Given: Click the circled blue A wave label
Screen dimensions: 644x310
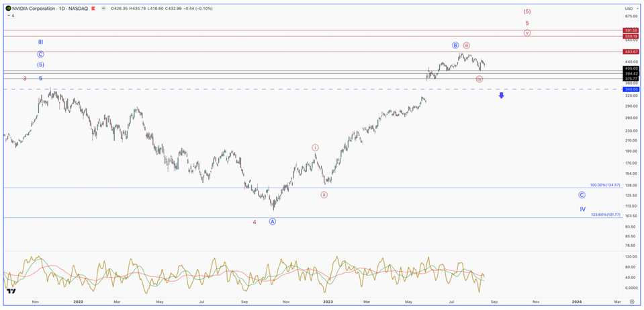Looking at the screenshot, I should pos(272,221).
